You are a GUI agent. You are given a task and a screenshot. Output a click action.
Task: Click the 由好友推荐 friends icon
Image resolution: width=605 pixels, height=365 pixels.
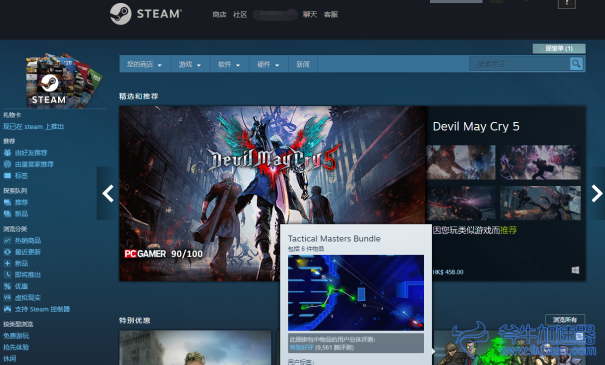tap(7, 153)
